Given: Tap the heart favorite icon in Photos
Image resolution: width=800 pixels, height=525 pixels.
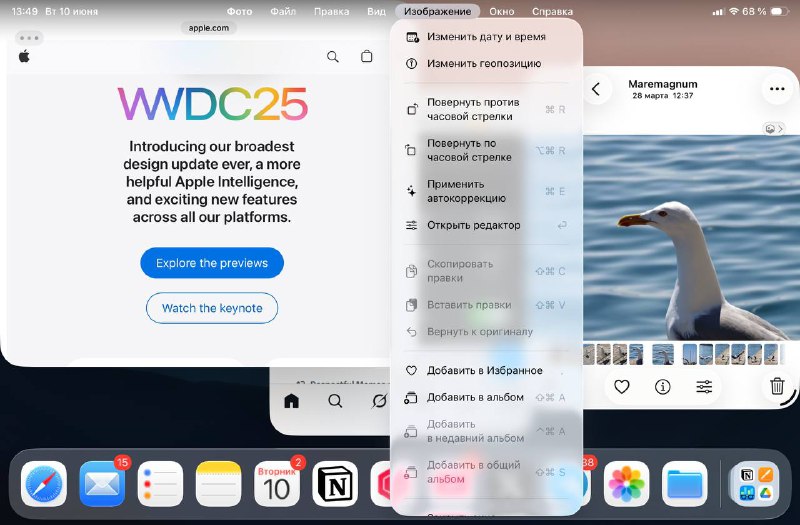Looking at the screenshot, I should [x=621, y=387].
